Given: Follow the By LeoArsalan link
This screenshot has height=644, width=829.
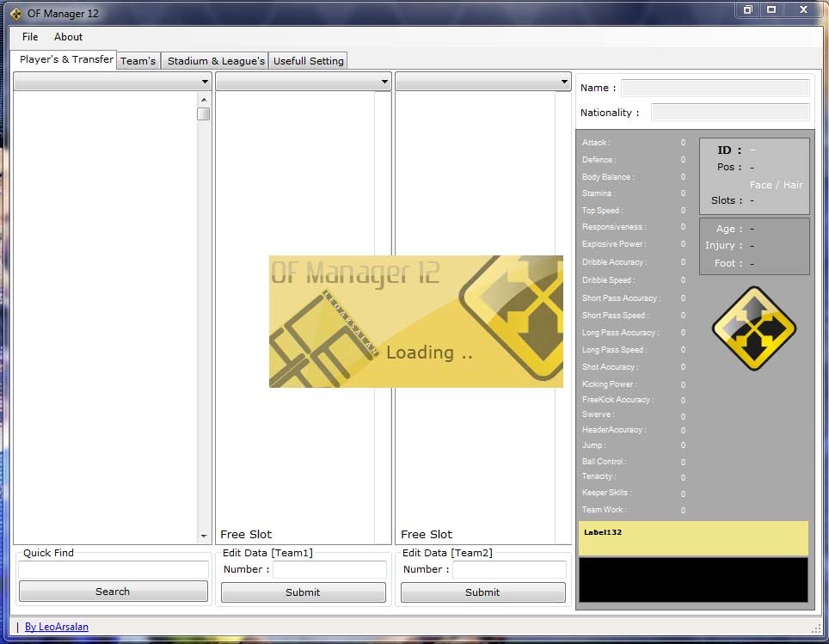Looking at the screenshot, I should pos(56,627).
